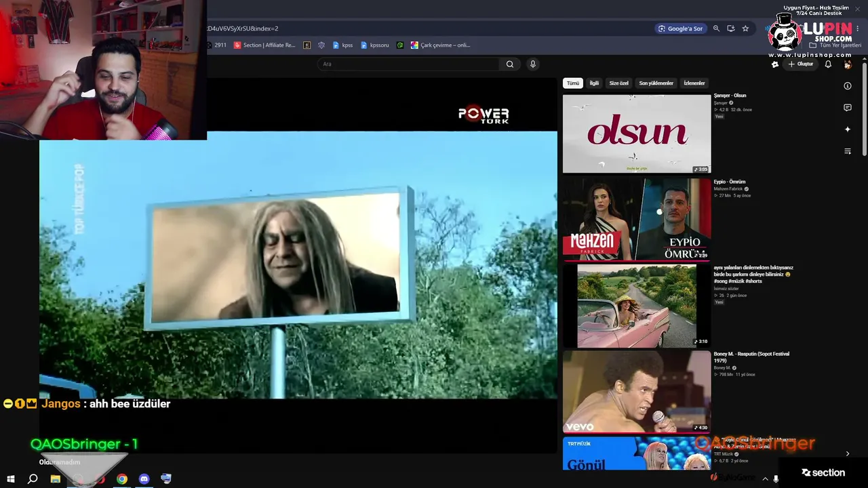Expand the next-video chevron beside Gönül card

tap(848, 453)
